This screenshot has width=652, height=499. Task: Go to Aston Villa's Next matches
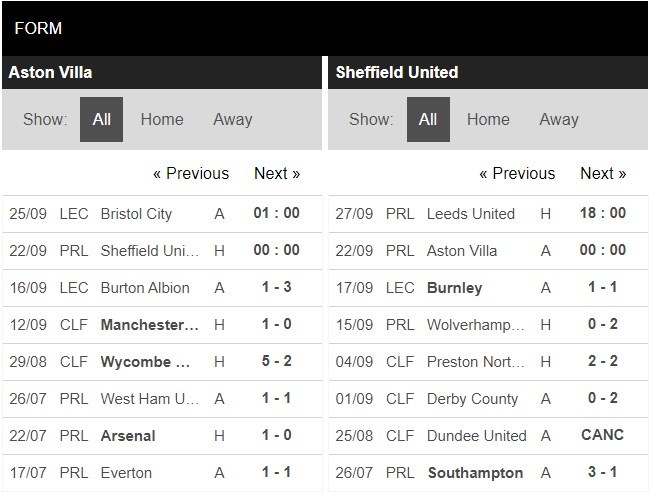tap(277, 173)
